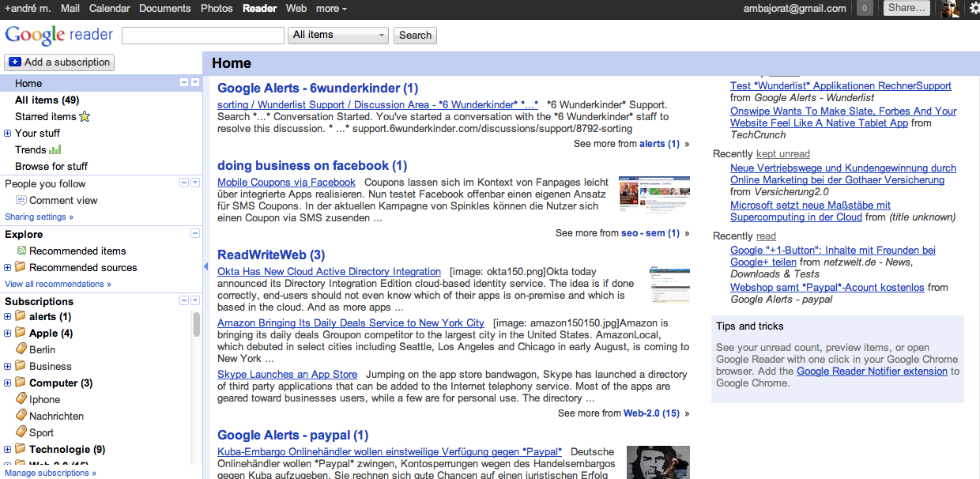Click the Iphone tag icon
Viewport: 980px width, 479px height.
[x=21, y=399]
